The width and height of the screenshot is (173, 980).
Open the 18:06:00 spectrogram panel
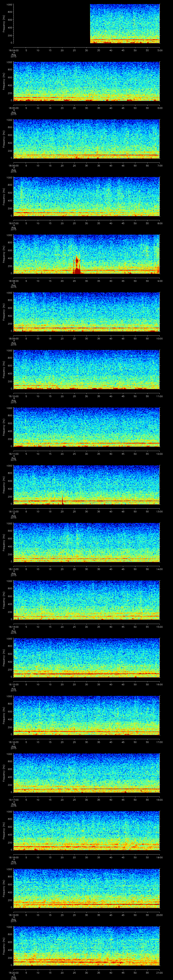pyautogui.click(x=86, y=139)
